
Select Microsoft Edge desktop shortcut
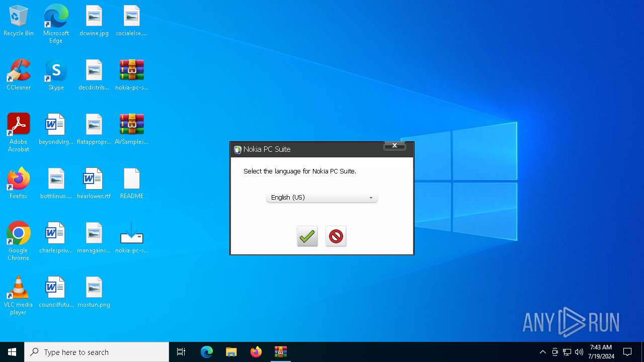point(56,24)
